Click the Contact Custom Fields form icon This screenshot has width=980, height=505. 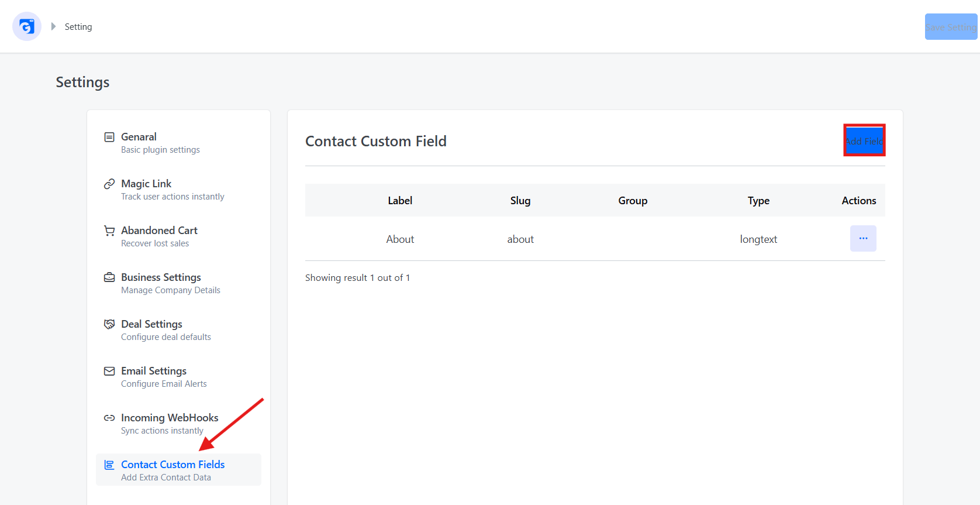109,465
